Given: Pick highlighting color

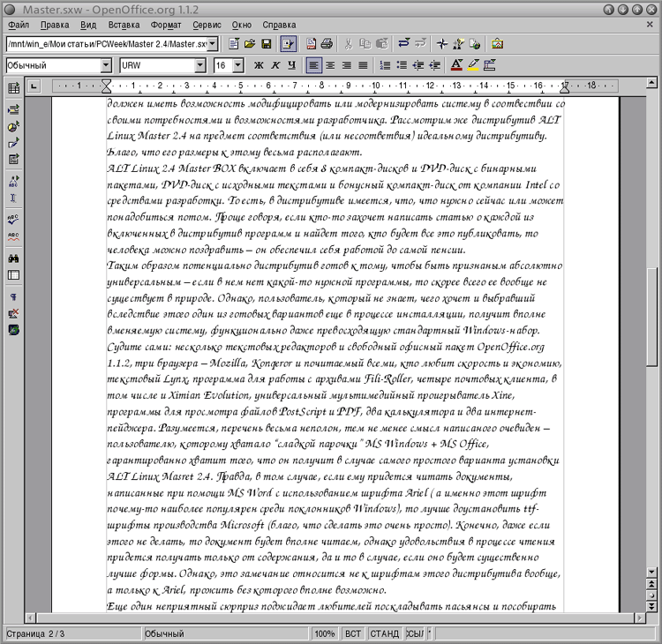Looking at the screenshot, I should (x=473, y=65).
